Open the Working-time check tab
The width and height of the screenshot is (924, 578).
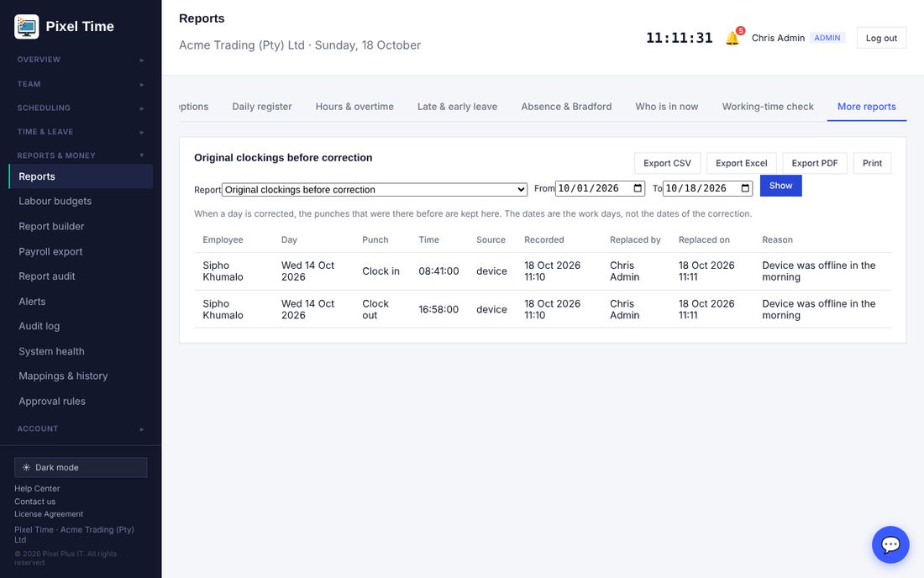[768, 107]
